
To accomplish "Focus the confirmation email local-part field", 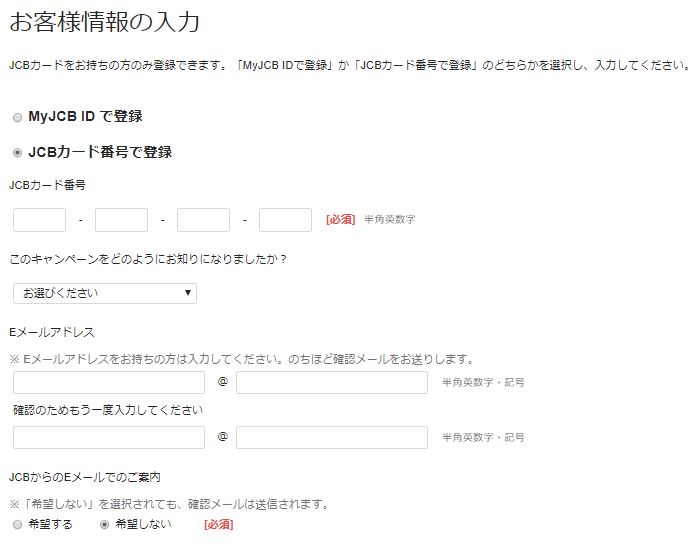I will [x=109, y=437].
